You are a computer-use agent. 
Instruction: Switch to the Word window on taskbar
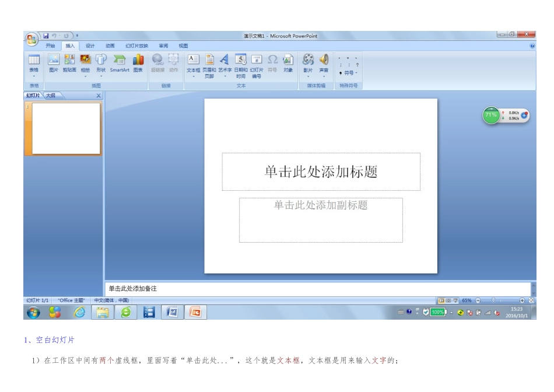172,312
